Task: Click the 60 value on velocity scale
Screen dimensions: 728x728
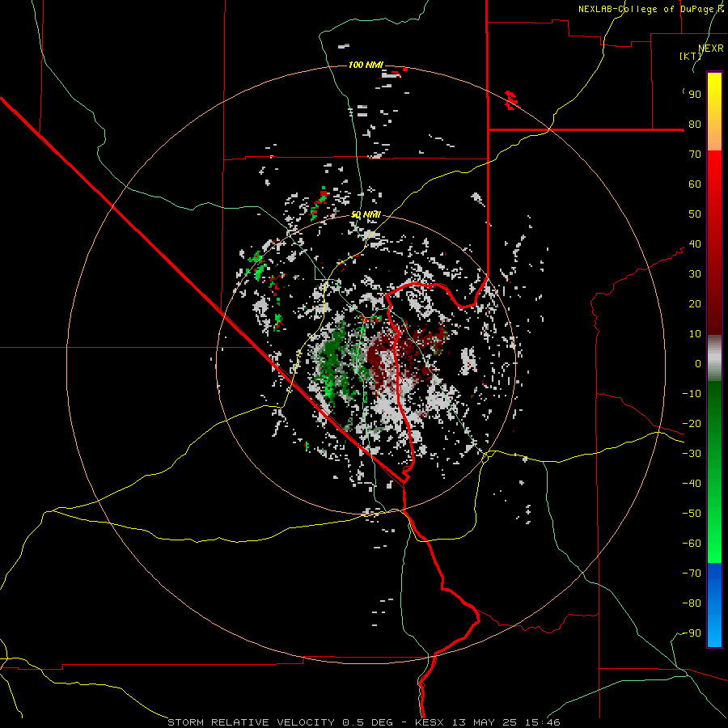Action: point(695,184)
